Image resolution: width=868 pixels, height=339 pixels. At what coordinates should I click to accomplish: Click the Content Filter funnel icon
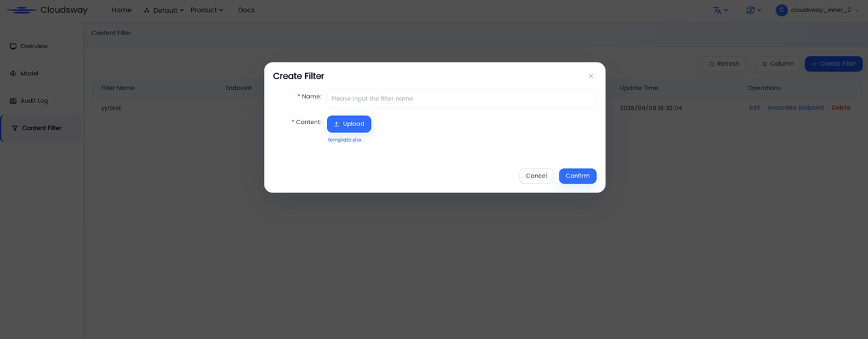pos(15,128)
